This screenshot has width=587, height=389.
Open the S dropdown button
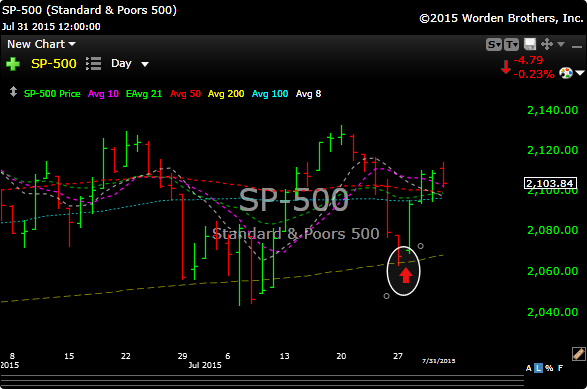(x=494, y=45)
